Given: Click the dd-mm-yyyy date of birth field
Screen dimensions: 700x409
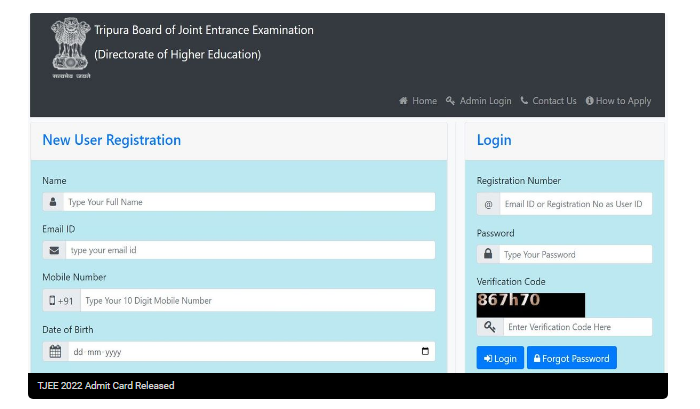Looking at the screenshot, I should 251,351.
